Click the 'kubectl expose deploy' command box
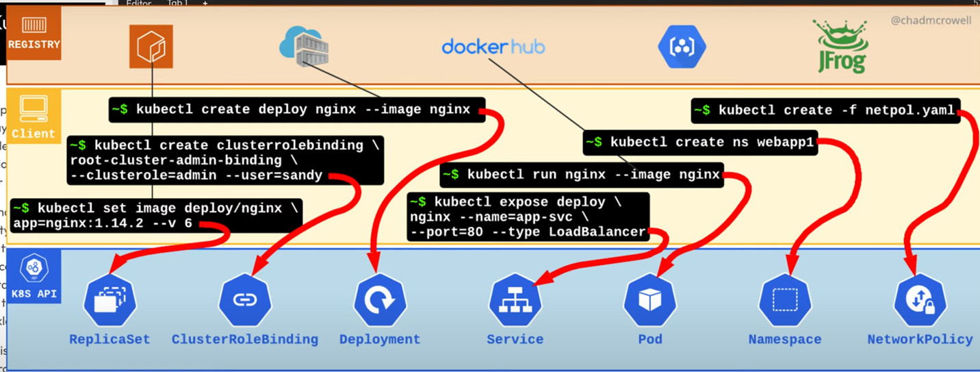Viewport: 980px width, 372px height. (x=528, y=217)
